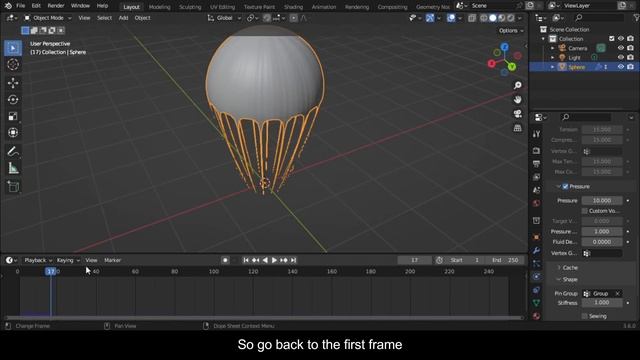Adjust the Pressure value field 10.000
640x360 pixels.
602,200
